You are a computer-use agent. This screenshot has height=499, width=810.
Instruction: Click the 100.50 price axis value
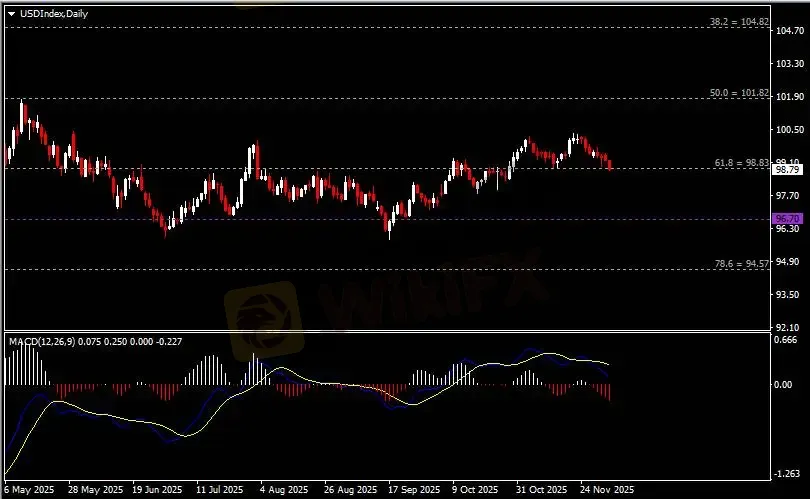pyautogui.click(x=790, y=130)
